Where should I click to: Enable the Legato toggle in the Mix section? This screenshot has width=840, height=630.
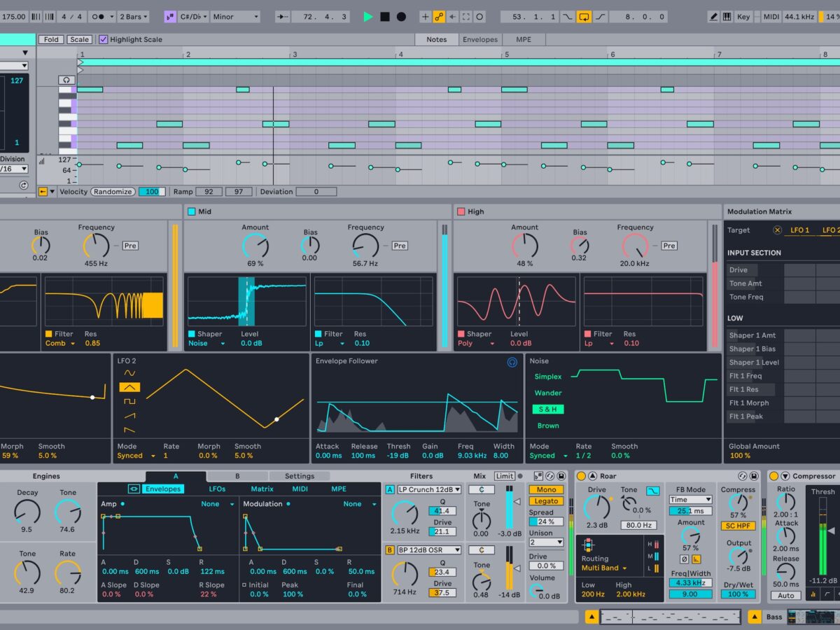point(547,500)
